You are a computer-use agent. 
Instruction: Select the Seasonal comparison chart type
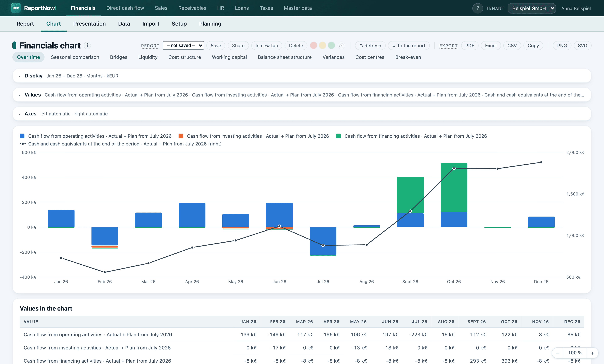[x=75, y=57]
